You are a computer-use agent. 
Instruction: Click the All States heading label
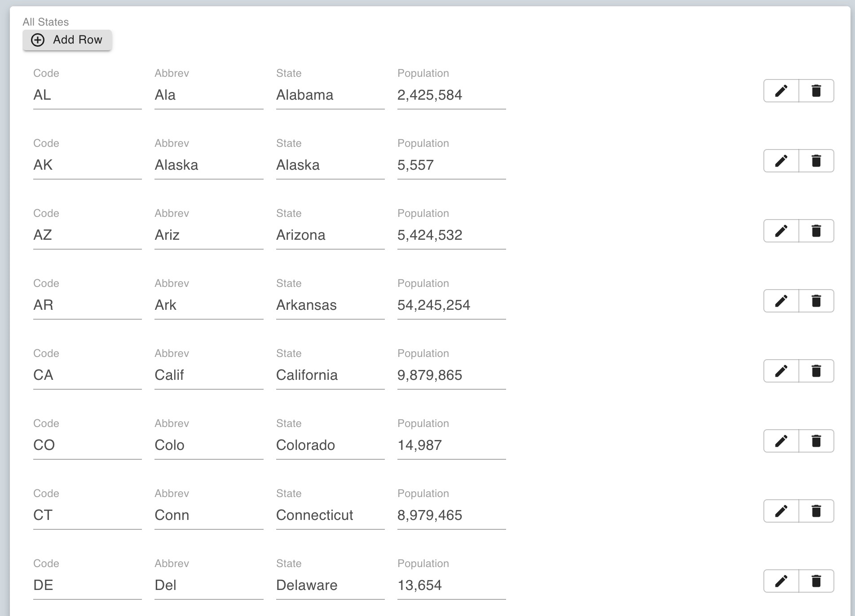click(x=46, y=22)
